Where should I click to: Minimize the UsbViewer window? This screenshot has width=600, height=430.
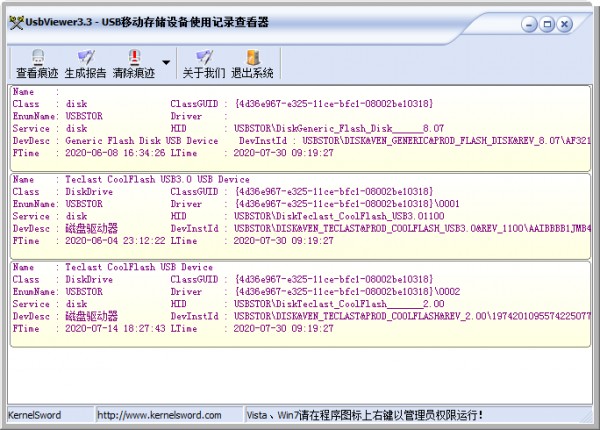[x=530, y=24]
